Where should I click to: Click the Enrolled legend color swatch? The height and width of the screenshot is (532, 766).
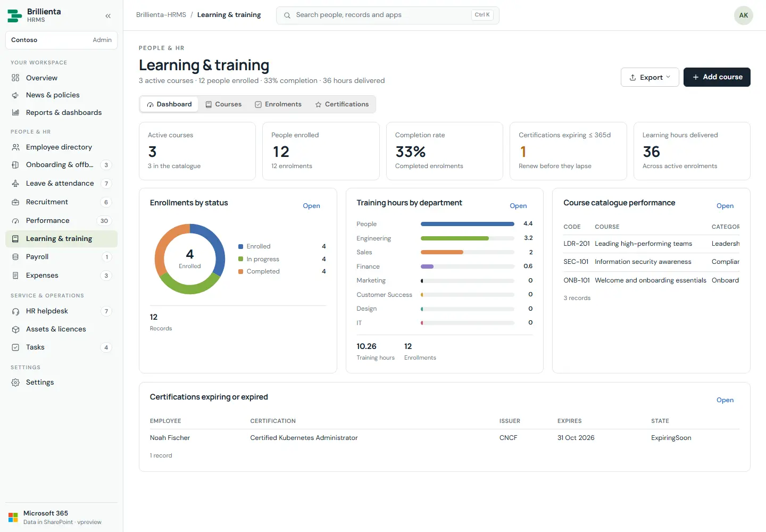coord(241,247)
